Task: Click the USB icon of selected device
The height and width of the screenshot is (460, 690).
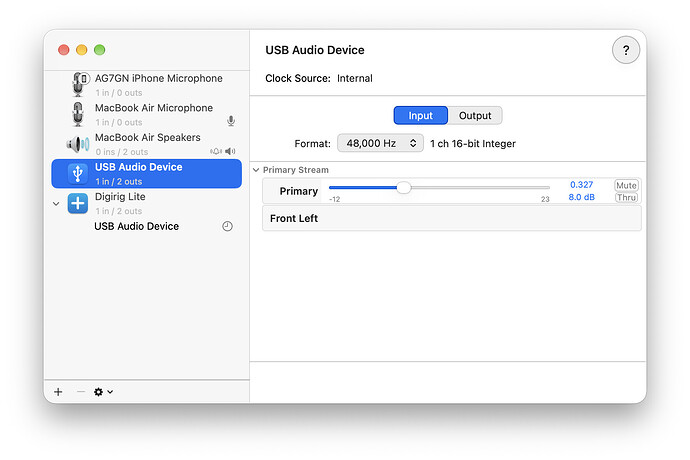Action: tap(78, 173)
